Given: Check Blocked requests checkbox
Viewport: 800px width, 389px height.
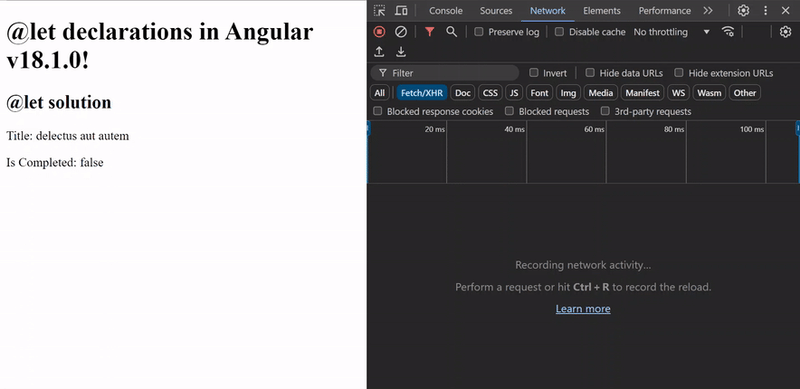Looking at the screenshot, I should 509,111.
